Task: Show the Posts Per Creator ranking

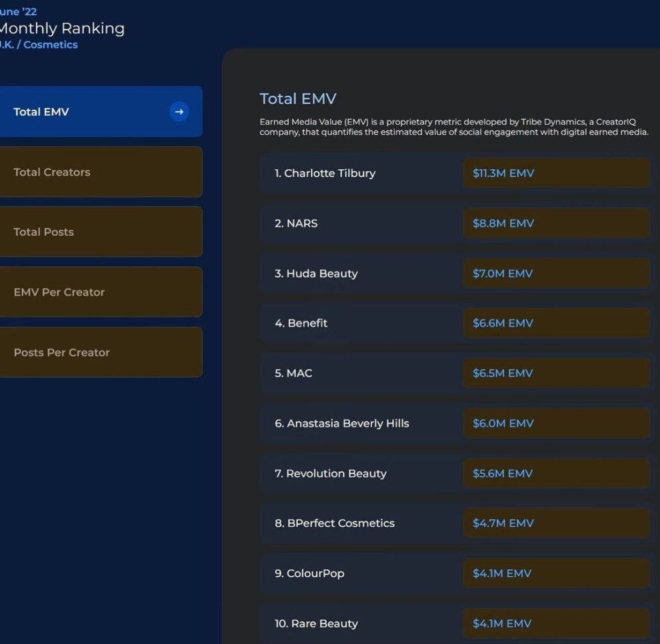Action: tap(100, 352)
